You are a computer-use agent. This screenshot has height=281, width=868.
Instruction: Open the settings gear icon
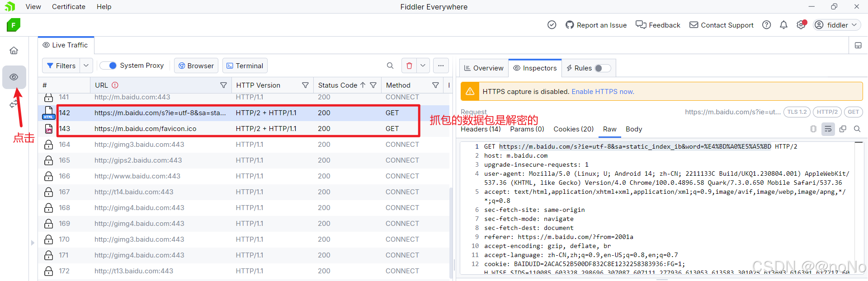click(801, 25)
